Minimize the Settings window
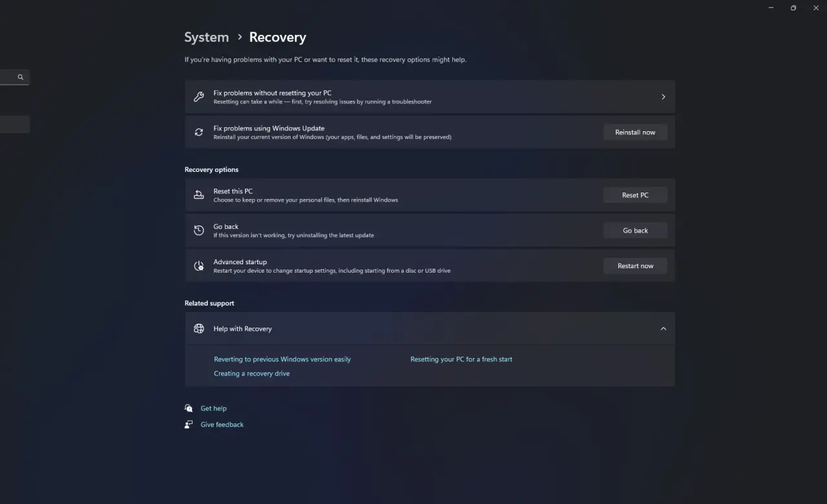 pyautogui.click(x=771, y=8)
